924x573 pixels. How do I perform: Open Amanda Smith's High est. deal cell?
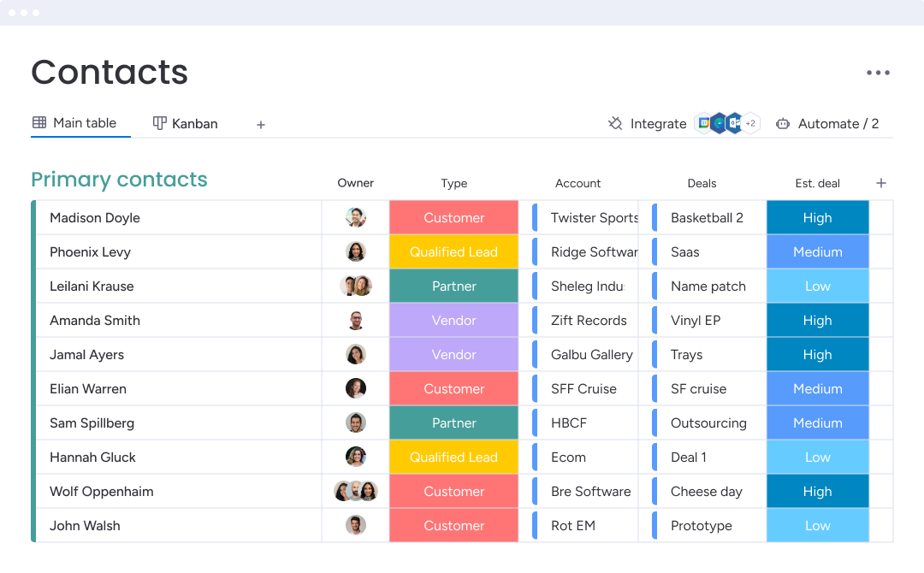click(x=817, y=320)
